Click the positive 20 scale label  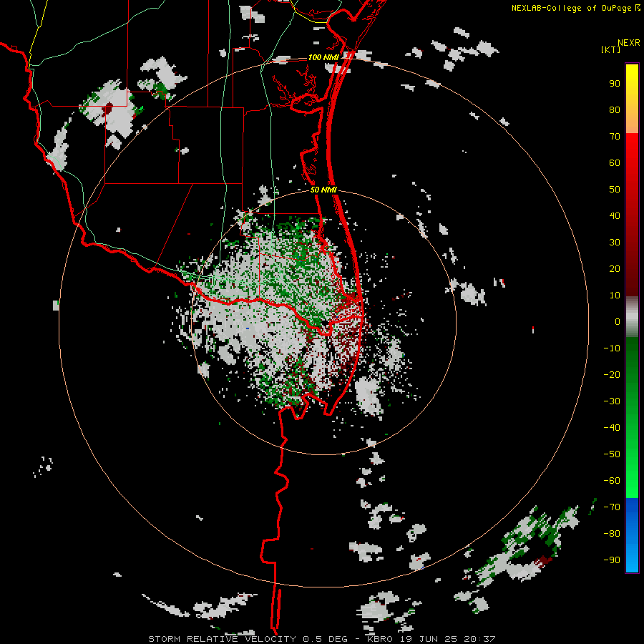[x=615, y=269]
